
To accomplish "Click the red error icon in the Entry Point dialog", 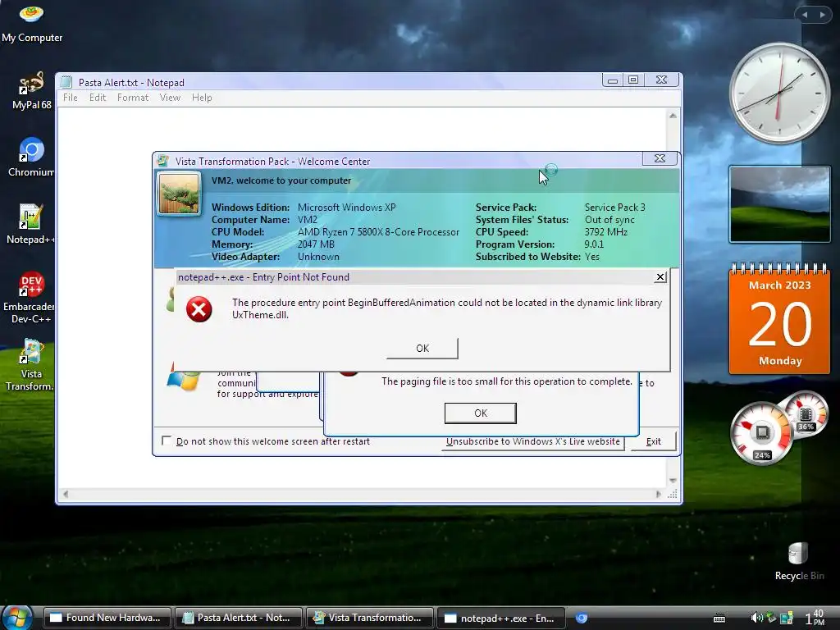I will tap(199, 309).
